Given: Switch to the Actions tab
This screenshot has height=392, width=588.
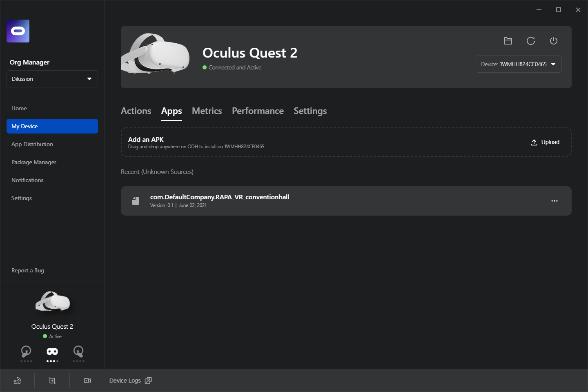Looking at the screenshot, I should [136, 111].
